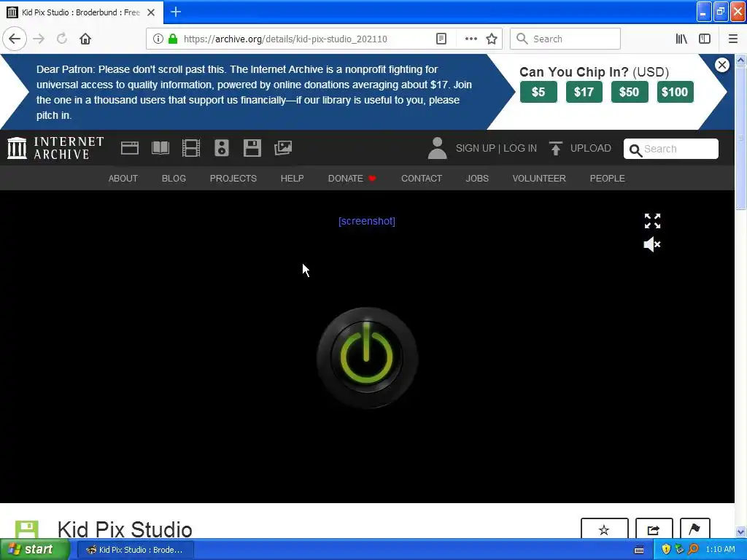Click the LOG IN link
This screenshot has width=747, height=560.
click(x=520, y=148)
